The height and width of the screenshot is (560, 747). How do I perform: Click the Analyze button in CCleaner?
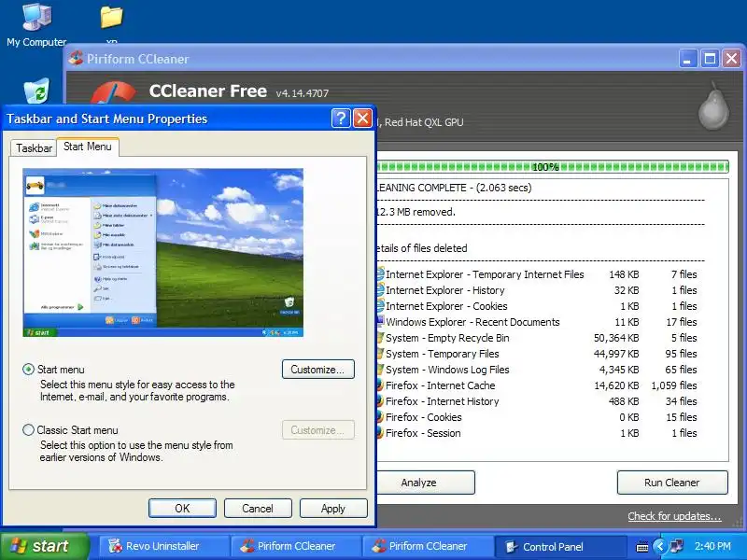pos(425,483)
